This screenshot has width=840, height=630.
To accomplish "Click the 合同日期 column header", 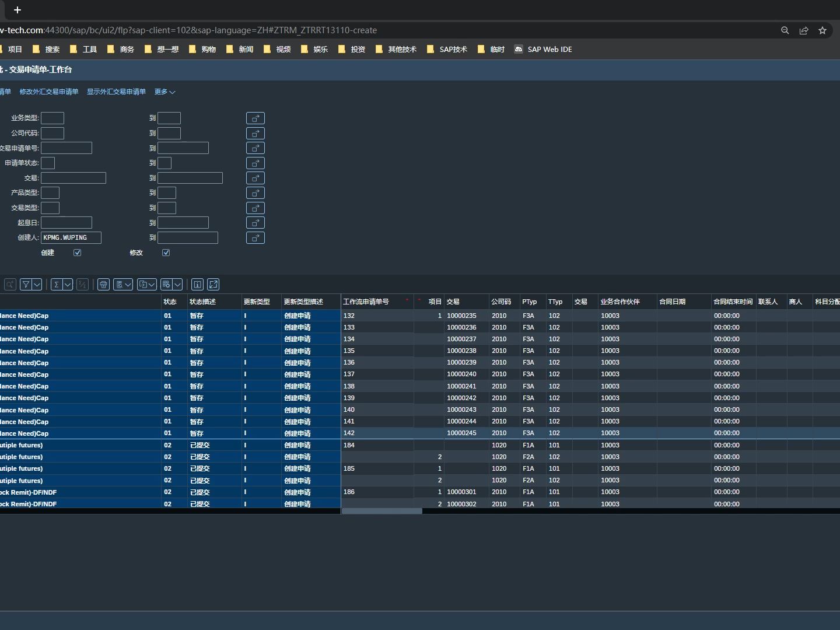I will (x=684, y=302).
